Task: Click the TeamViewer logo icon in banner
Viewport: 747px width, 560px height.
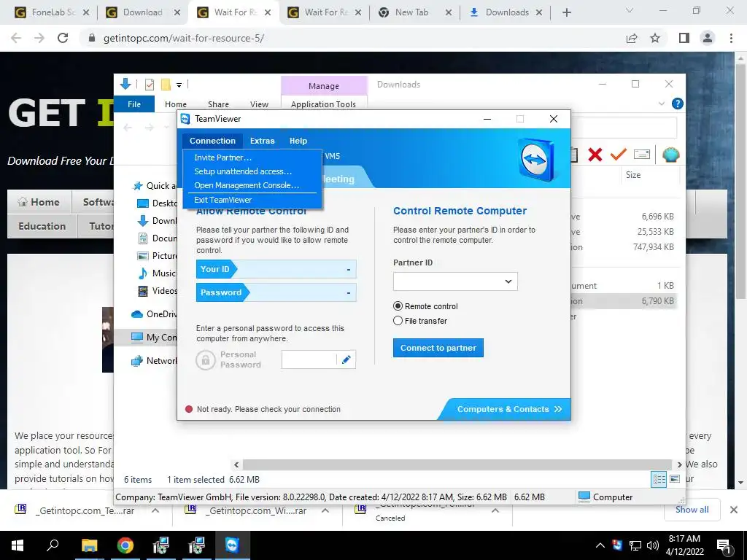Action: 536,159
